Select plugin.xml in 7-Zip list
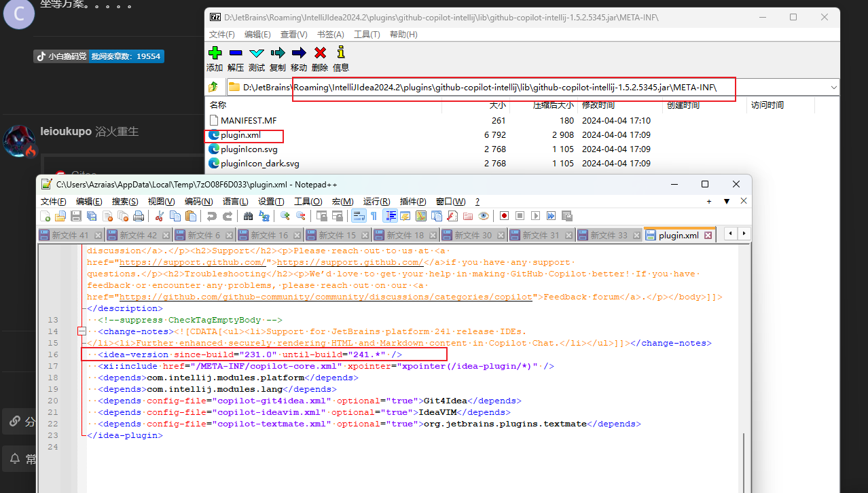This screenshot has width=868, height=493. click(240, 134)
